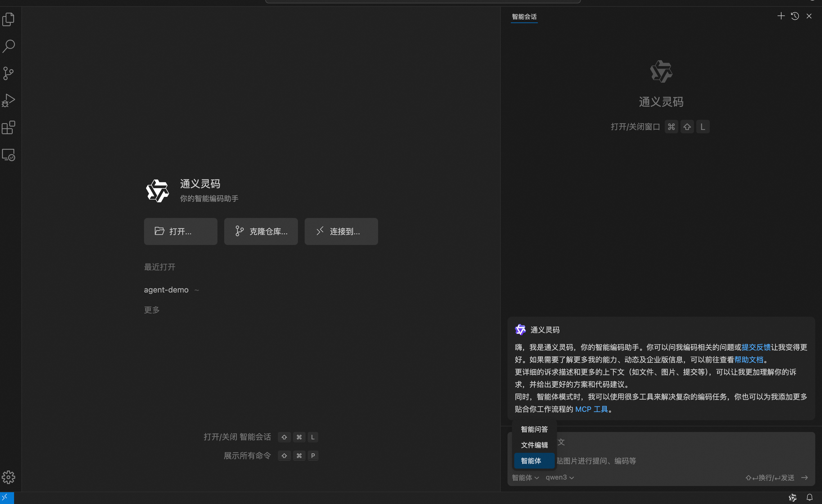Open the recent project agent-demo
This screenshot has width=822, height=504.
pyautogui.click(x=166, y=289)
